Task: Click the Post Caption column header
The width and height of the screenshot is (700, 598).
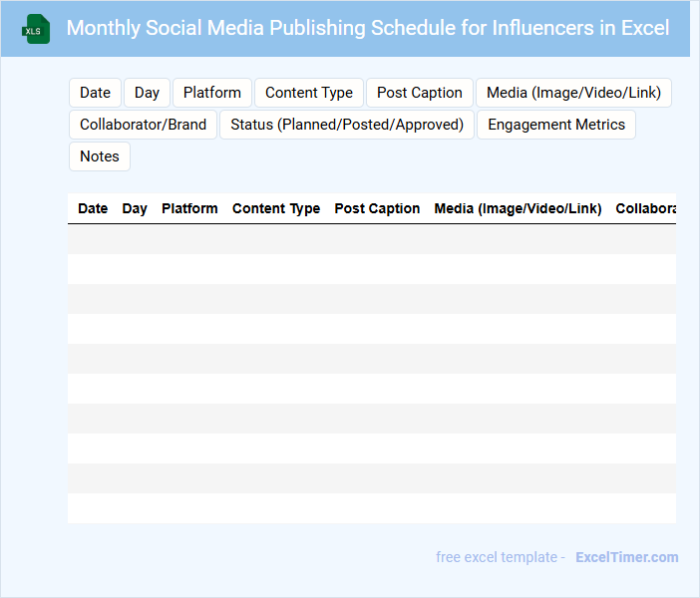Action: [x=377, y=208]
